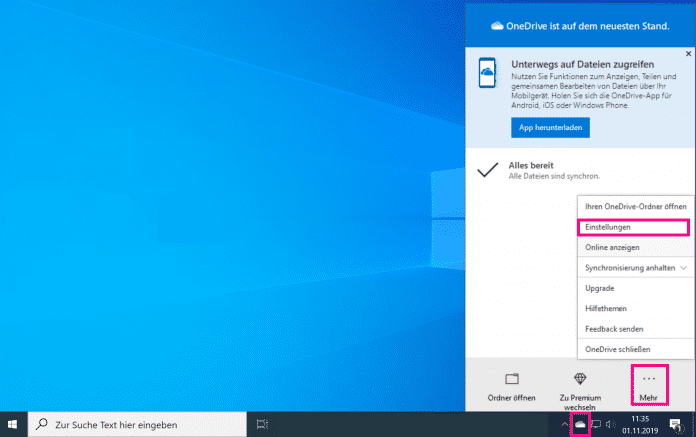Show hidden tray icons with the chevron
This screenshot has height=437, width=696.
point(565,424)
